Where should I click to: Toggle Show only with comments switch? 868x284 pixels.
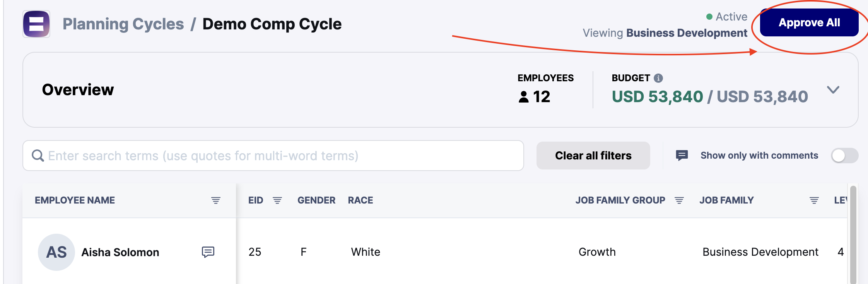pos(844,156)
